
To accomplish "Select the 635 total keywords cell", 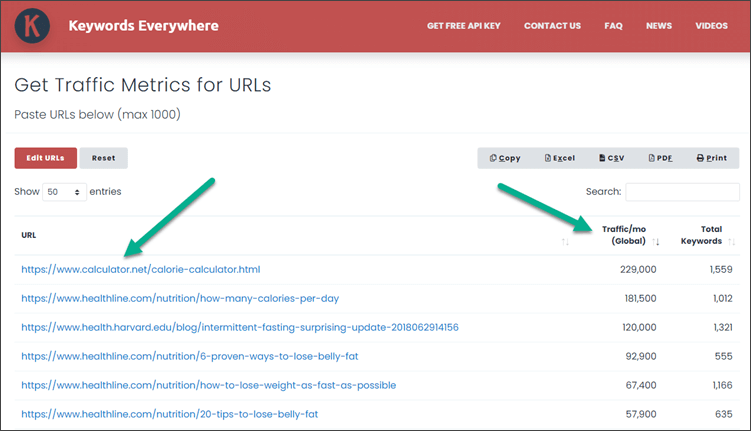I will pos(724,414).
